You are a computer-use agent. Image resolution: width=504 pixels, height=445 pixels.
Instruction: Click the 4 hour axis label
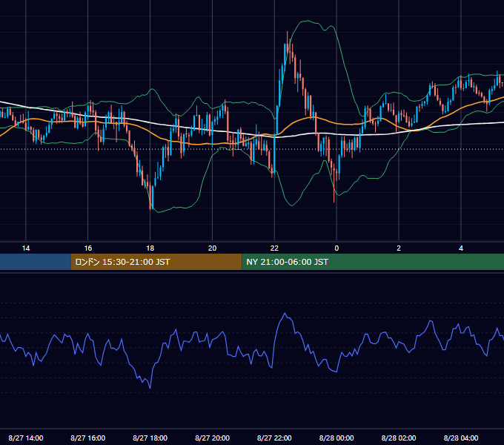[461, 248]
